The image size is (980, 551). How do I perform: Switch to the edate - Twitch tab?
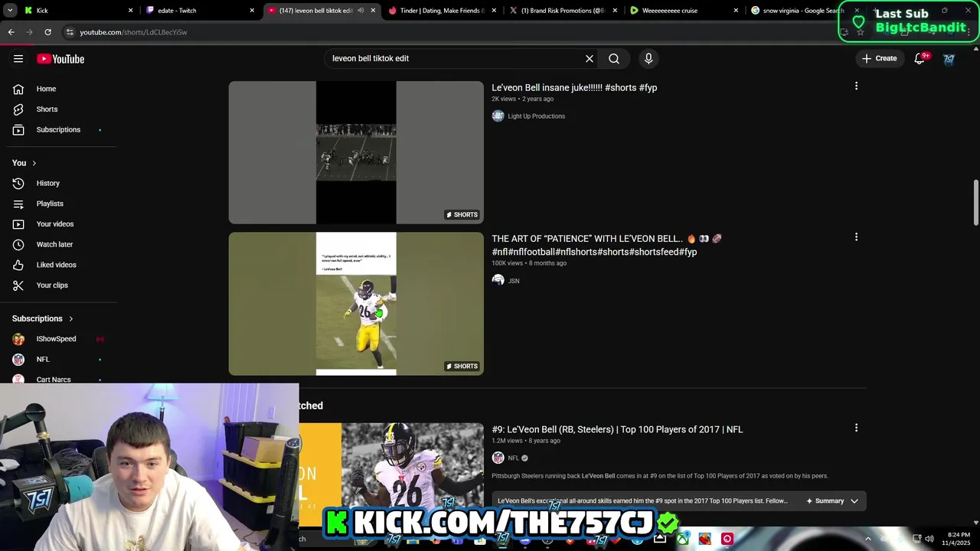click(x=201, y=11)
